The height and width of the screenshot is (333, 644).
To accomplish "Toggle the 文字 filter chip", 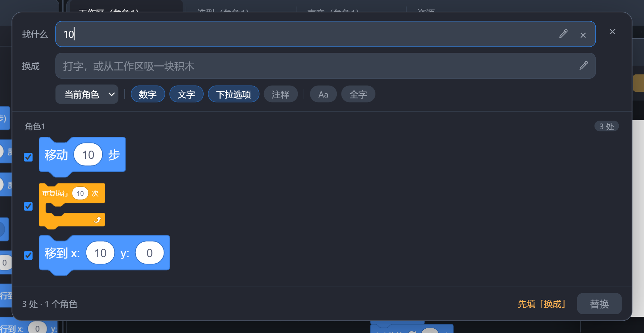I will click(x=186, y=94).
